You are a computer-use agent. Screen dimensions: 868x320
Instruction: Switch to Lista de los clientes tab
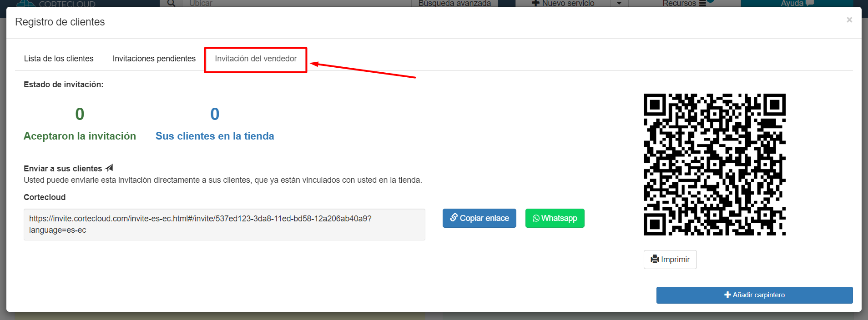59,59
